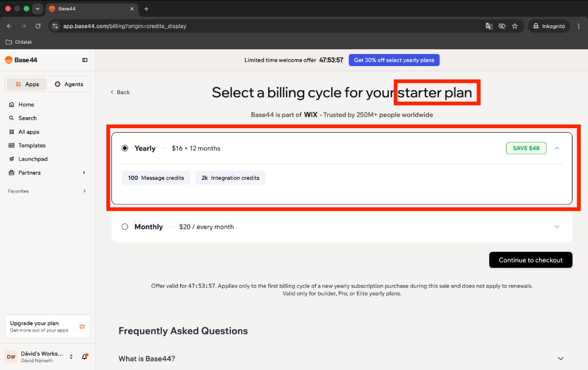Collapse the Yearly plan details chevron

(557, 148)
